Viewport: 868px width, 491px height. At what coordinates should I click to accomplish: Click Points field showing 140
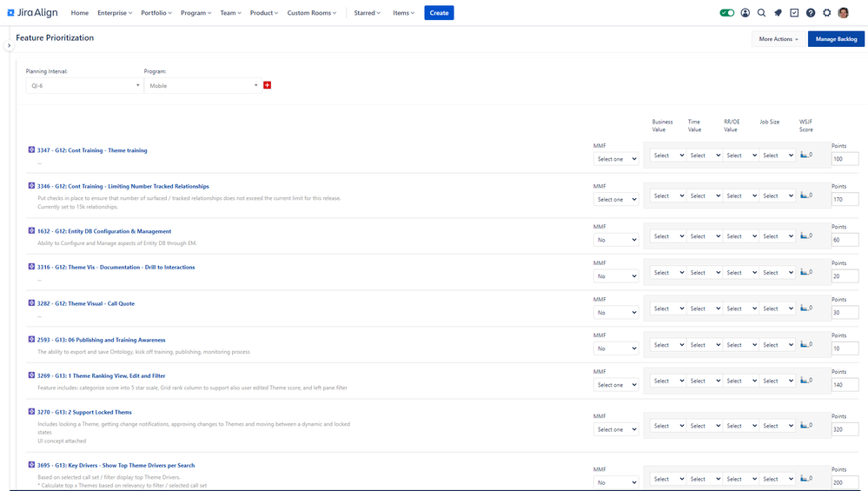(845, 385)
